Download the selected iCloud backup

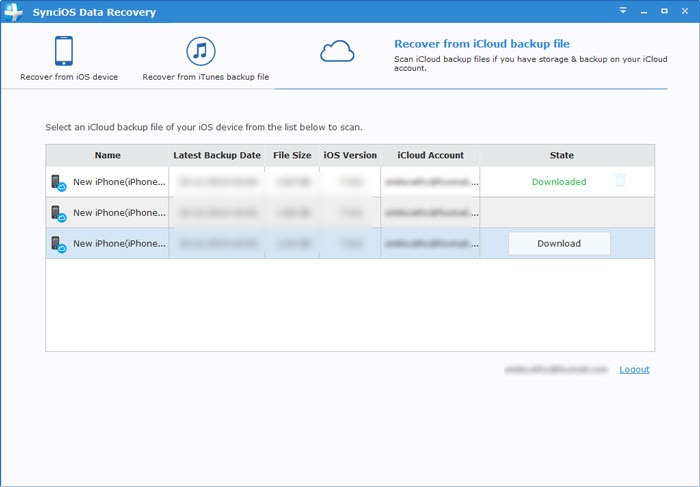coord(559,243)
